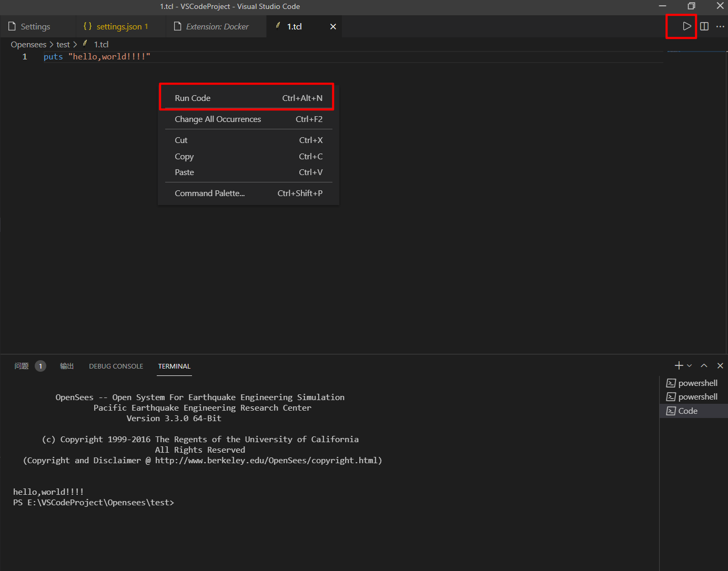
Task: Switch to the Extension: Docker tab
Action: pyautogui.click(x=216, y=26)
